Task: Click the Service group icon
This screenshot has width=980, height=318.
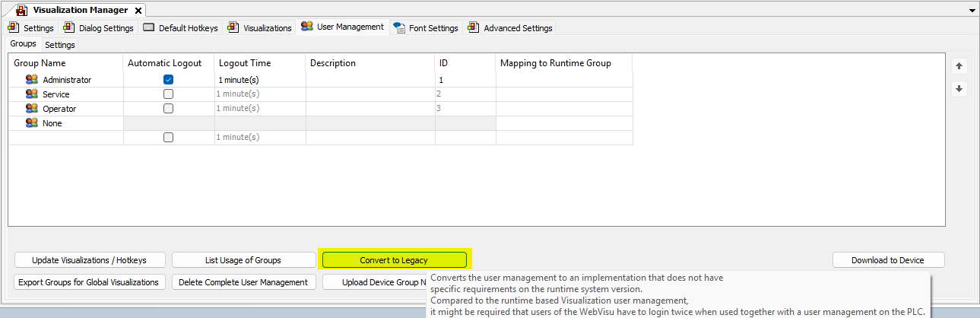Action: coord(31,94)
